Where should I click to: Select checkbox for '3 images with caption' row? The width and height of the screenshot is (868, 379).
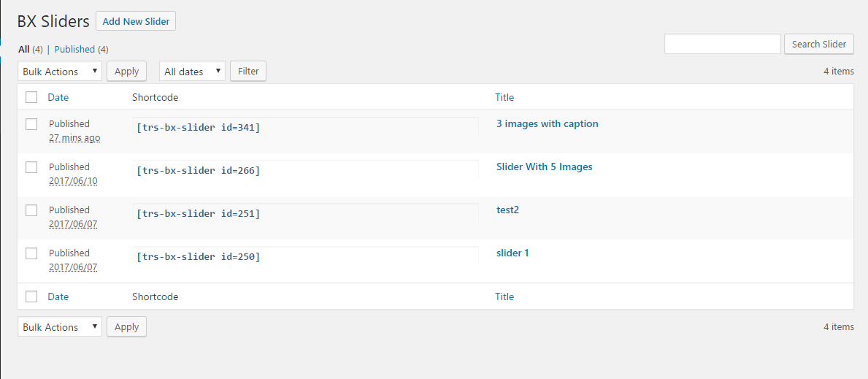coord(31,124)
